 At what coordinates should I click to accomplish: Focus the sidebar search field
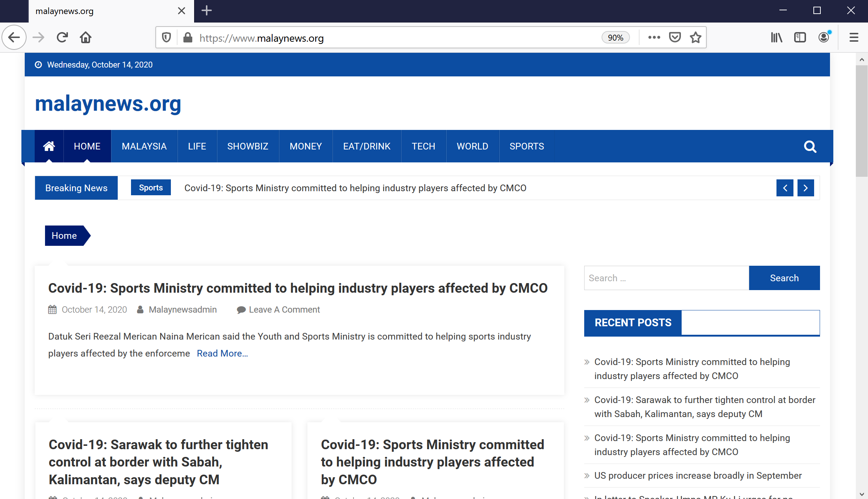[666, 278]
